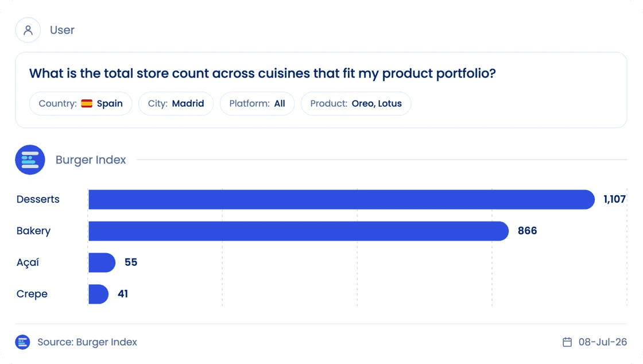Viewport: 643px width, 364px height.
Task: Click the Spain flag icon
Action: pyautogui.click(x=87, y=103)
